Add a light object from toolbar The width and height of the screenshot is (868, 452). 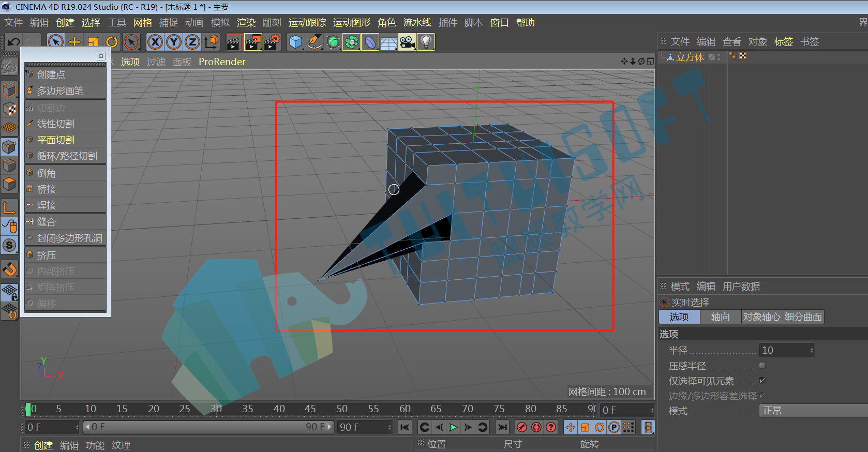pyautogui.click(x=426, y=42)
